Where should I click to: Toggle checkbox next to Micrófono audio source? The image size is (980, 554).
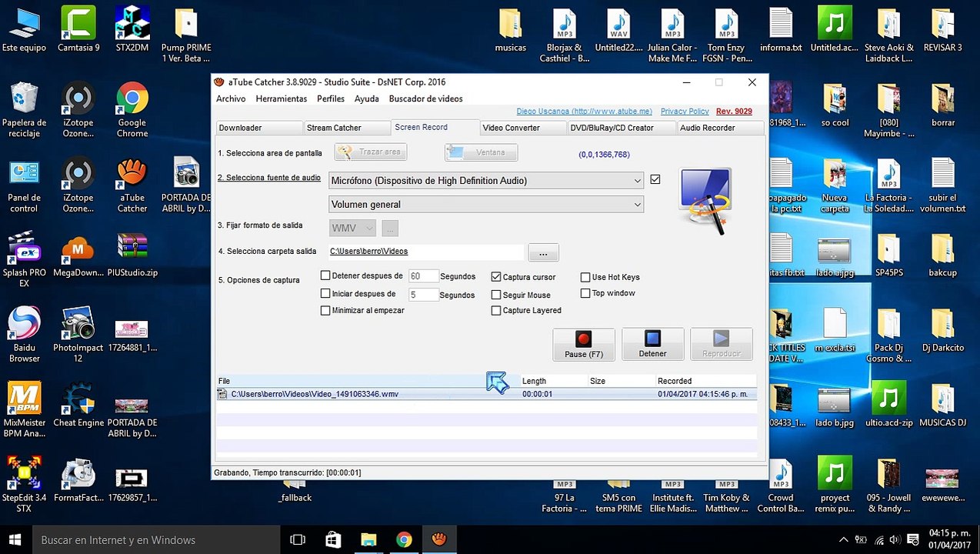655,179
